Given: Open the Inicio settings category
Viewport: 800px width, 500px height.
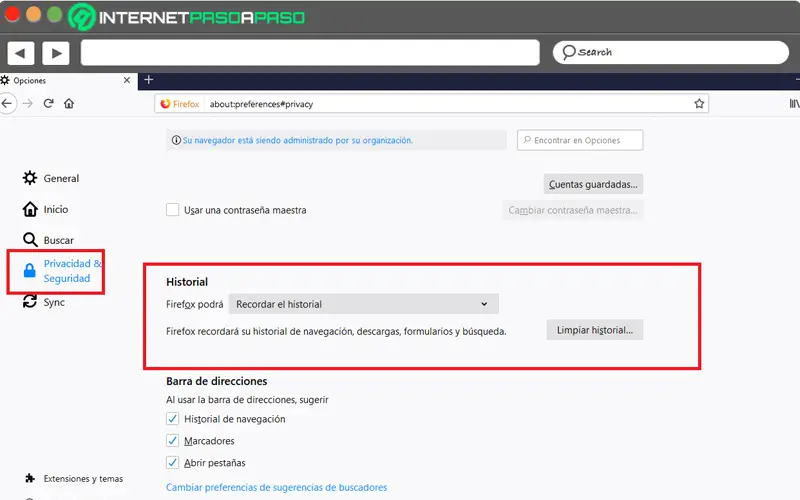Looking at the screenshot, I should pos(45,209).
